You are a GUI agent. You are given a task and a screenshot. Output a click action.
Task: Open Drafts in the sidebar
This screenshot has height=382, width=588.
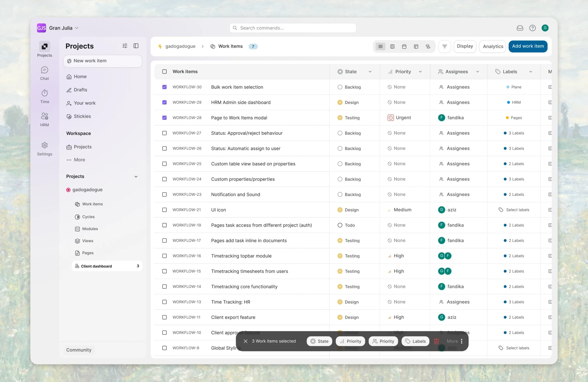coord(77,90)
